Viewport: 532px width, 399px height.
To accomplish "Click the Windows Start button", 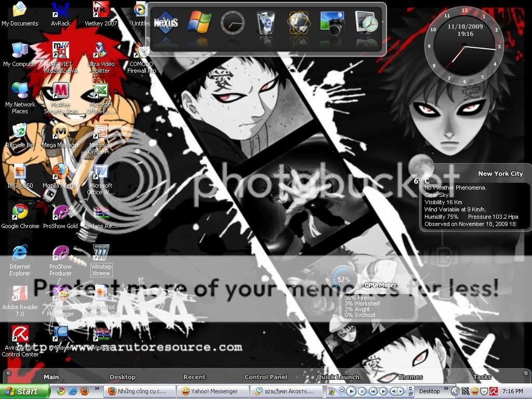I will (x=24, y=391).
